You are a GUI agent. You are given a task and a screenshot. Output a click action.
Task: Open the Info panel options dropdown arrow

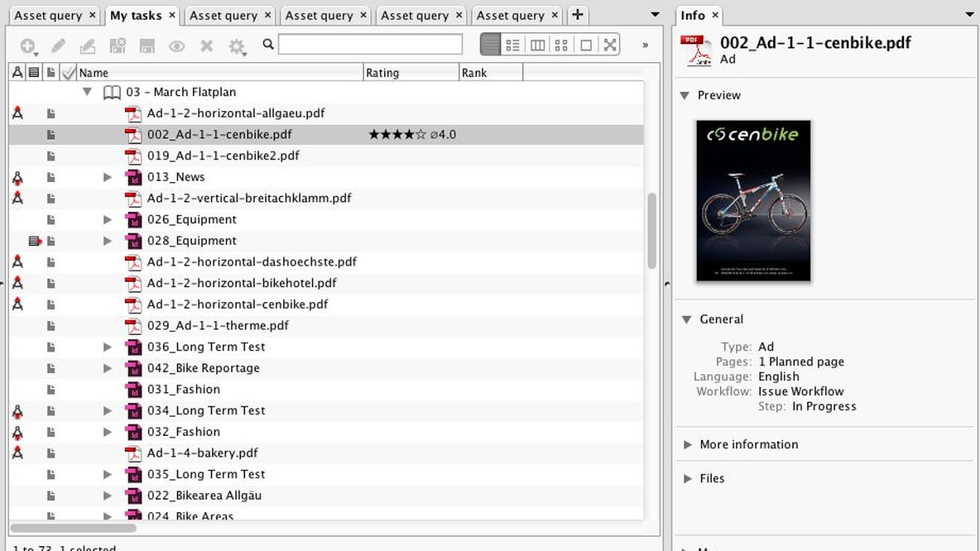click(969, 14)
